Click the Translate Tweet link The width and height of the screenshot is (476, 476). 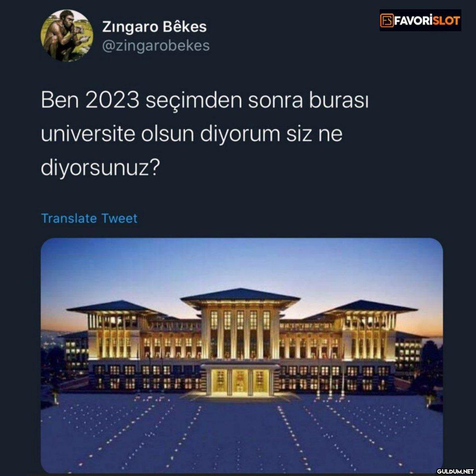click(89, 218)
